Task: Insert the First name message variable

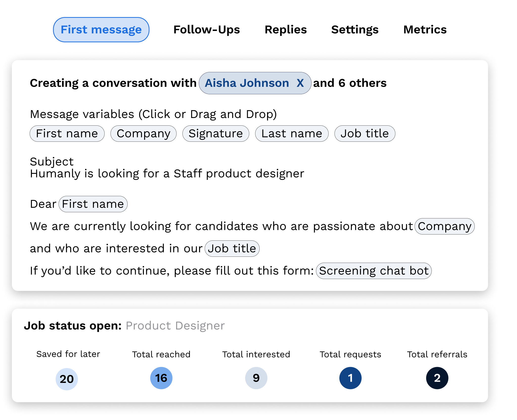Action: coord(67,134)
